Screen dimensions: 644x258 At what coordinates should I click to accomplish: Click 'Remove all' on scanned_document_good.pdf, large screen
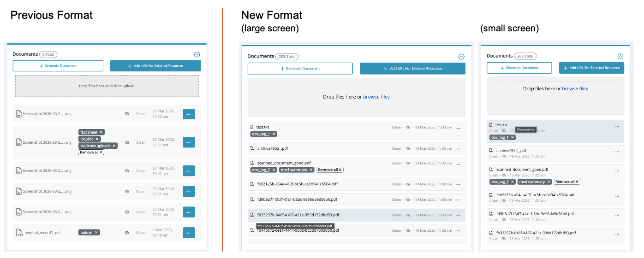pos(330,170)
